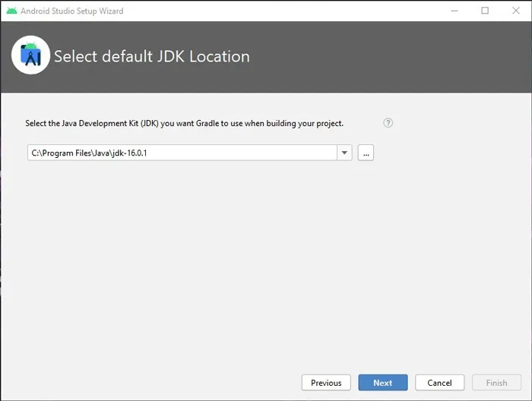Open the JDK location dropdown arrow
This screenshot has width=532, height=401.
tap(344, 153)
